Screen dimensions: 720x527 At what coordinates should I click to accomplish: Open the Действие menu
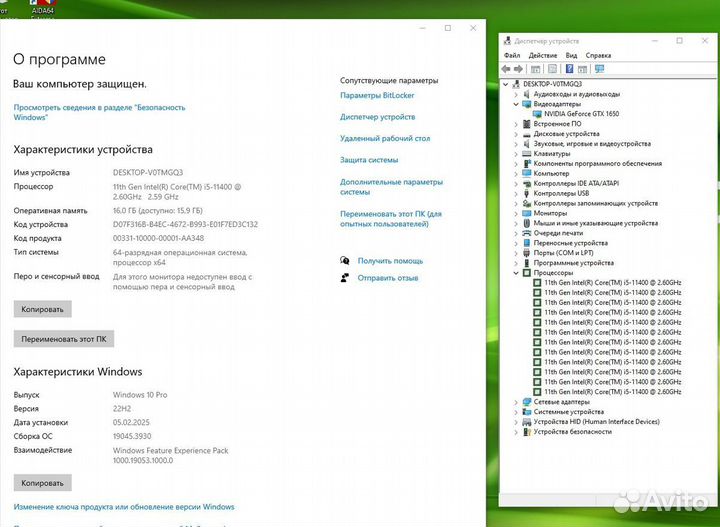[543, 55]
